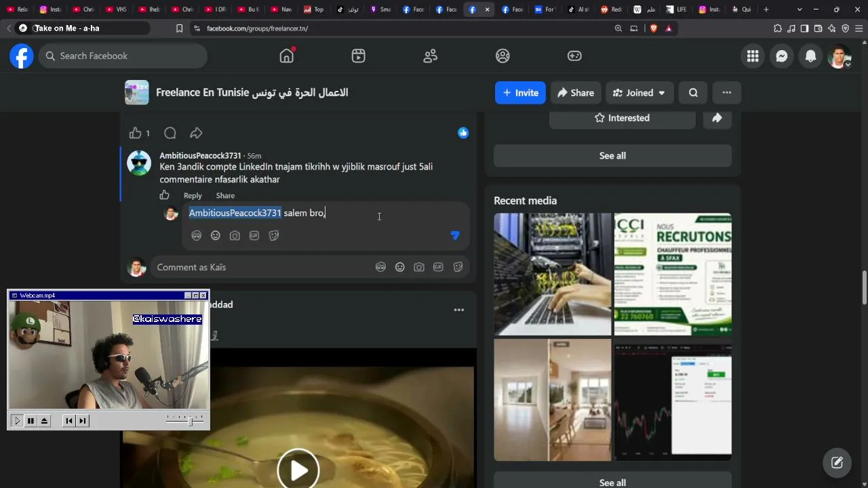Click the Search Facebook field
Screen dimensions: 868x488
click(x=123, y=56)
